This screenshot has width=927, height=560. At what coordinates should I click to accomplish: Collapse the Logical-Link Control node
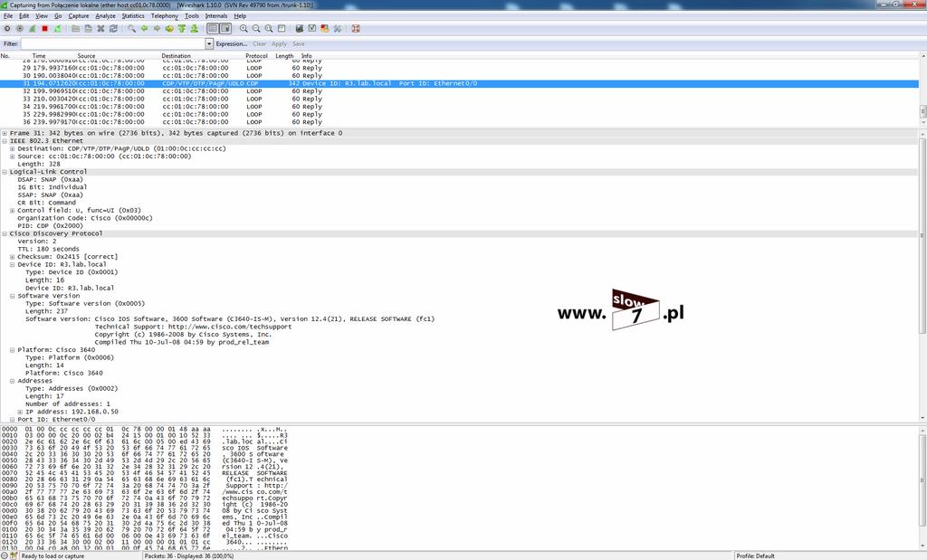5,172
